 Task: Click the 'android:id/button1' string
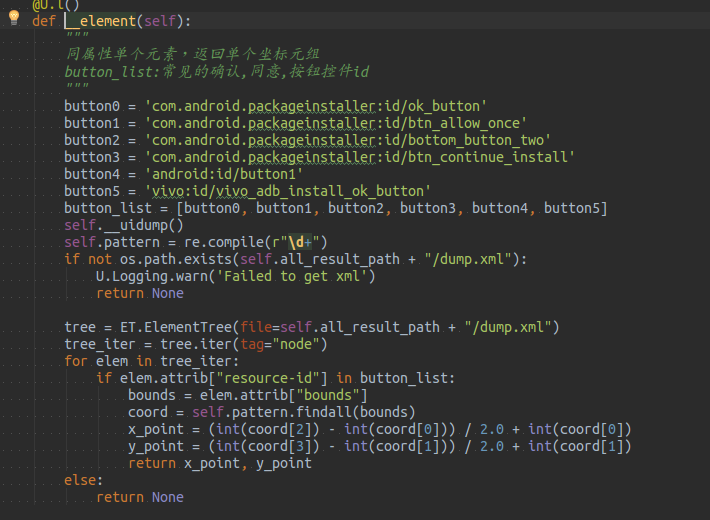point(224,174)
